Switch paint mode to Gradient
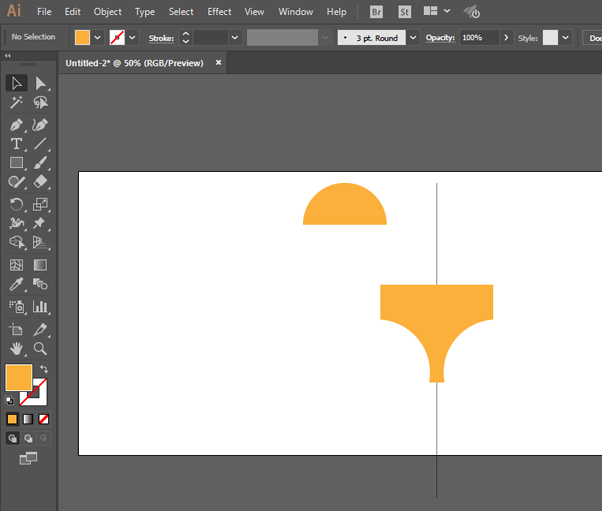The height and width of the screenshot is (511, 602). 28,419
